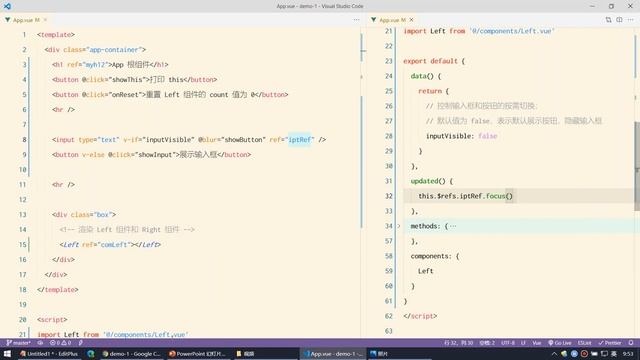
Task: Click the blue round icon in system tray
Action: [574, 354]
